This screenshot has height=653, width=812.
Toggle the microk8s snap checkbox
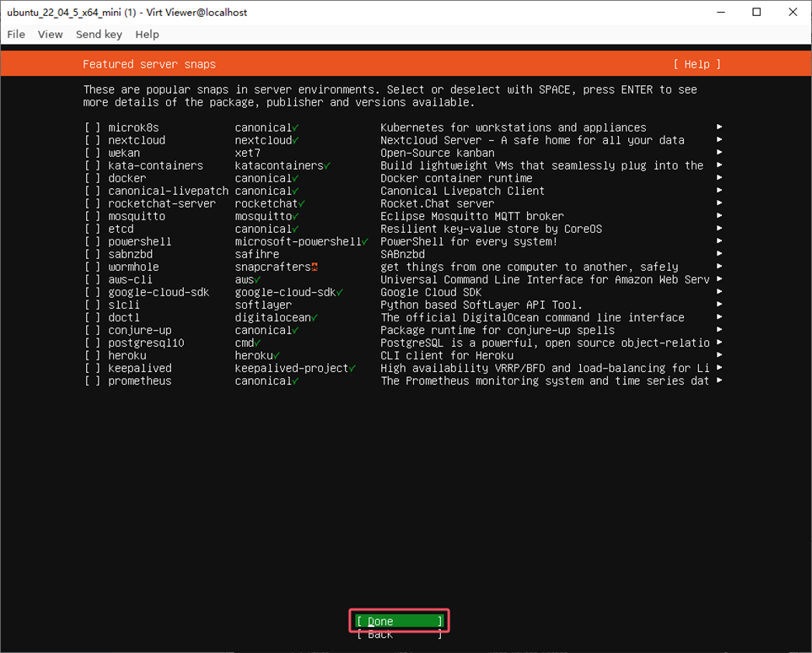[92, 127]
